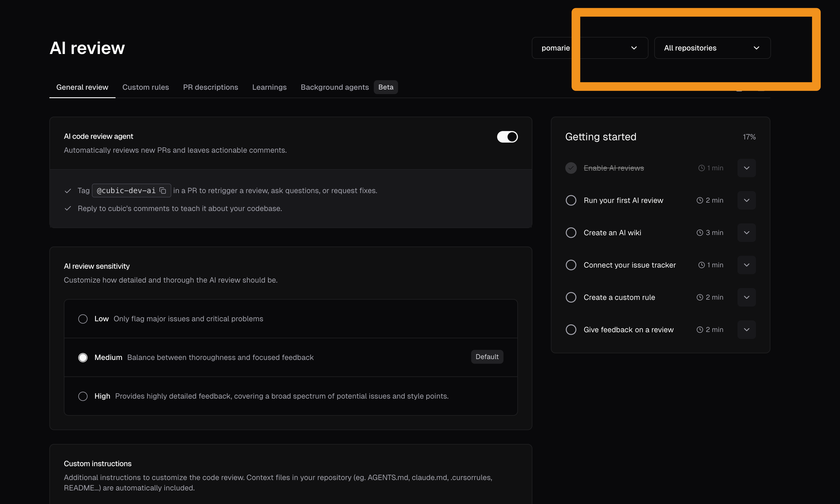Toggle off the AI code review agent
Screen dimensions: 840x504
click(x=507, y=137)
